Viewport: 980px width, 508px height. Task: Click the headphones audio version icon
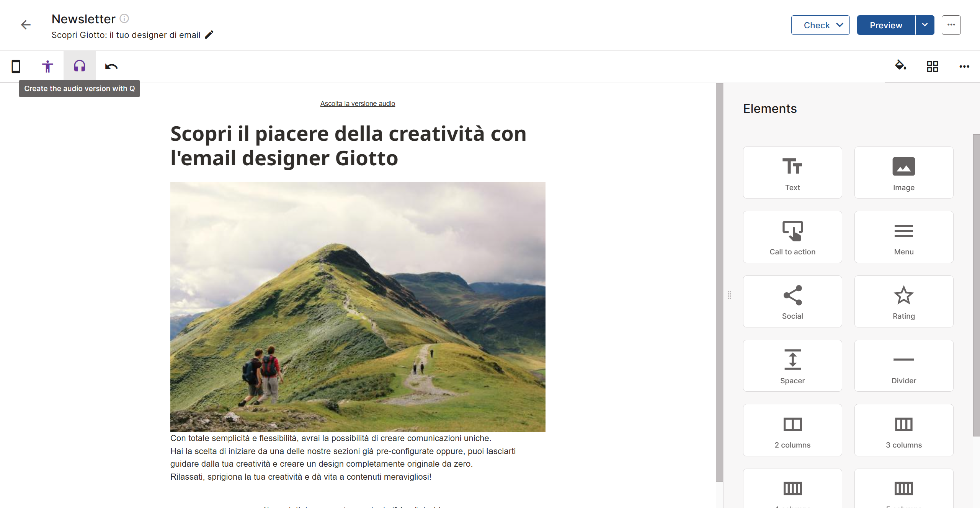80,66
